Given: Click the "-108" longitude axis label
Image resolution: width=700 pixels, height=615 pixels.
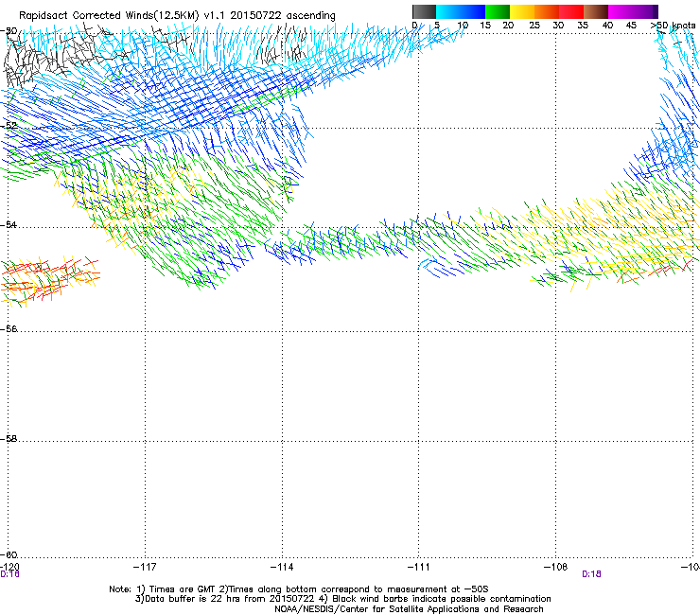Looking at the screenshot, I should coord(556,567).
